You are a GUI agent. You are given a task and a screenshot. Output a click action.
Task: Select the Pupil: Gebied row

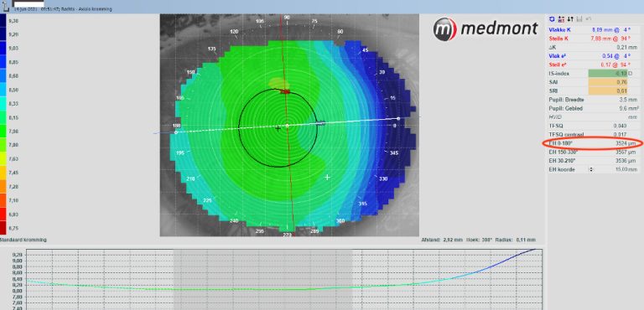pyautogui.click(x=594, y=108)
